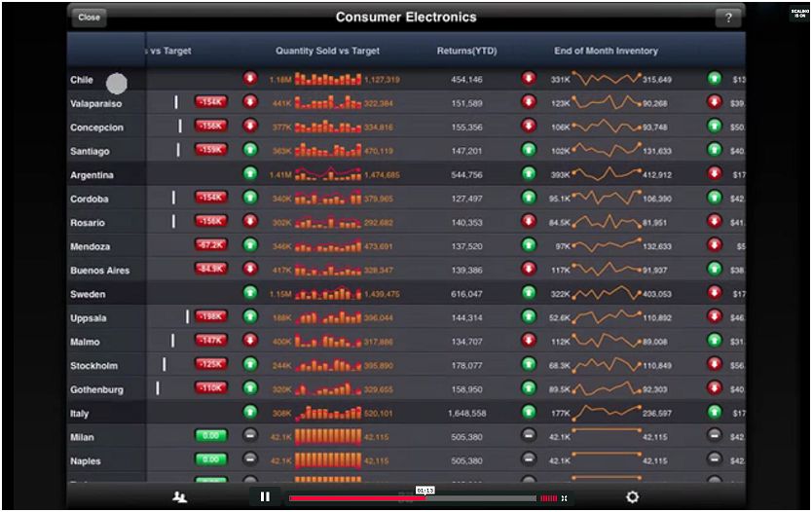This screenshot has height=512, width=812.
Task: Close the Consumer Electronics view
Action: pyautogui.click(x=89, y=18)
